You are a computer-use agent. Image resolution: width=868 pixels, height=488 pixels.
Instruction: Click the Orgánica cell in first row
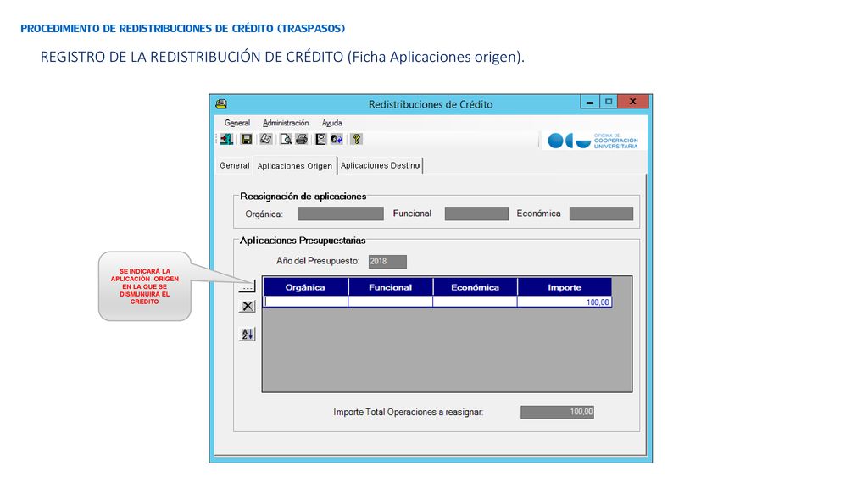305,302
